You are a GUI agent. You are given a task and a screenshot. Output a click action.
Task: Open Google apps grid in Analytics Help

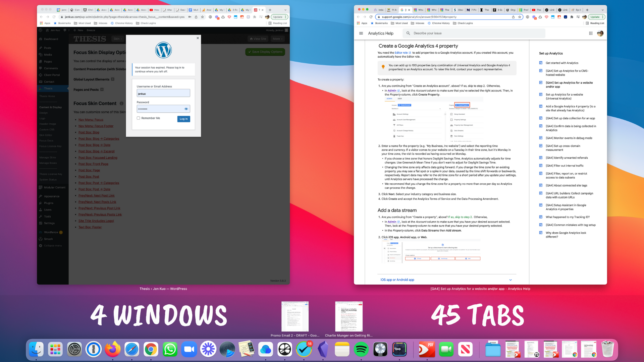click(x=591, y=33)
